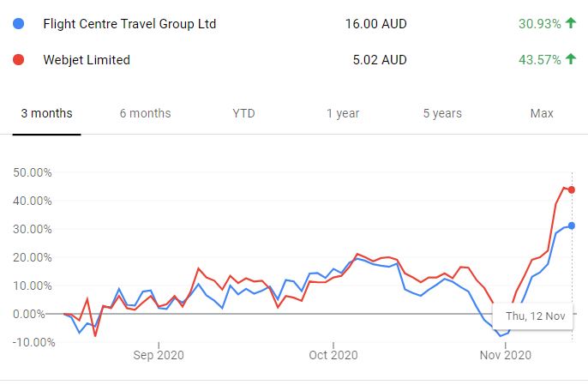Click the red Webjet legend dot
This screenshot has height=385, width=588.
coord(19,60)
